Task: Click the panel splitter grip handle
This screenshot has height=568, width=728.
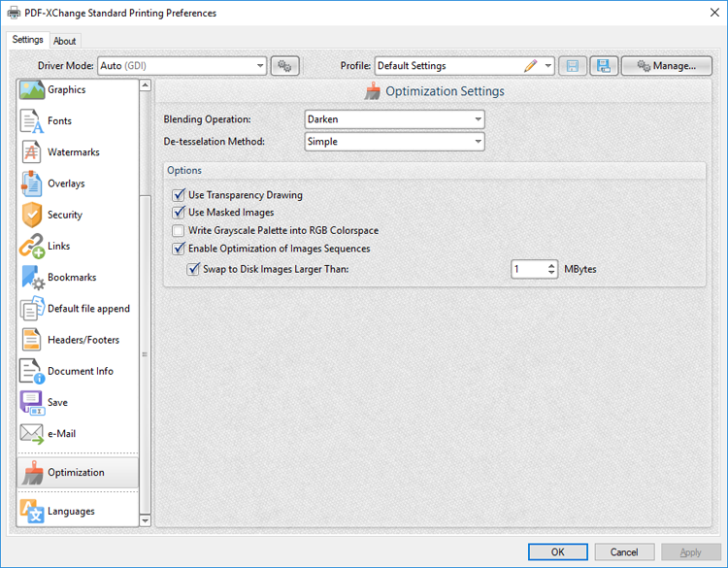Action: tap(145, 354)
